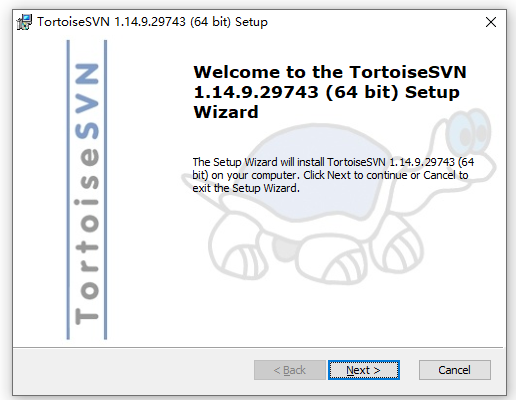Screen dimensions: 516x400
Task: Click the tortoise mascot's blue eyes
Action: (x=471, y=132)
